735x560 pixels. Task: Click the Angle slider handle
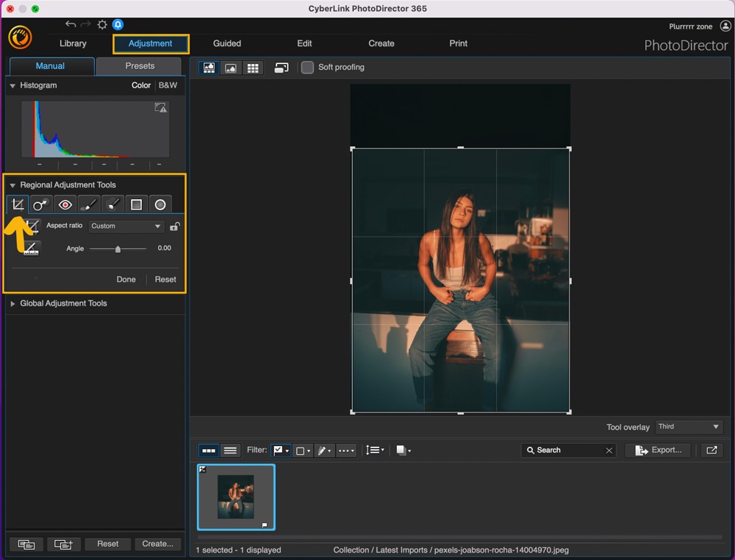(x=118, y=249)
